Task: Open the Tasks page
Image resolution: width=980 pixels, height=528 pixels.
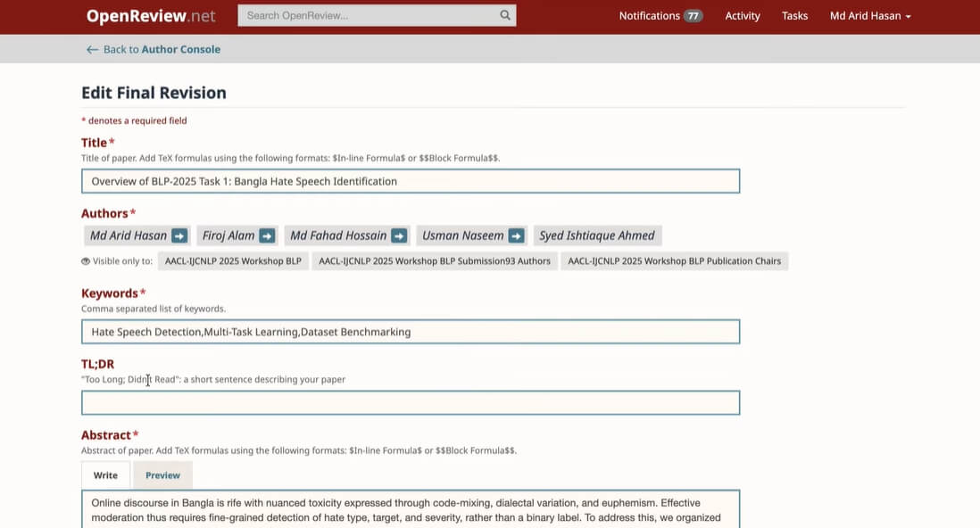Action: [x=794, y=16]
